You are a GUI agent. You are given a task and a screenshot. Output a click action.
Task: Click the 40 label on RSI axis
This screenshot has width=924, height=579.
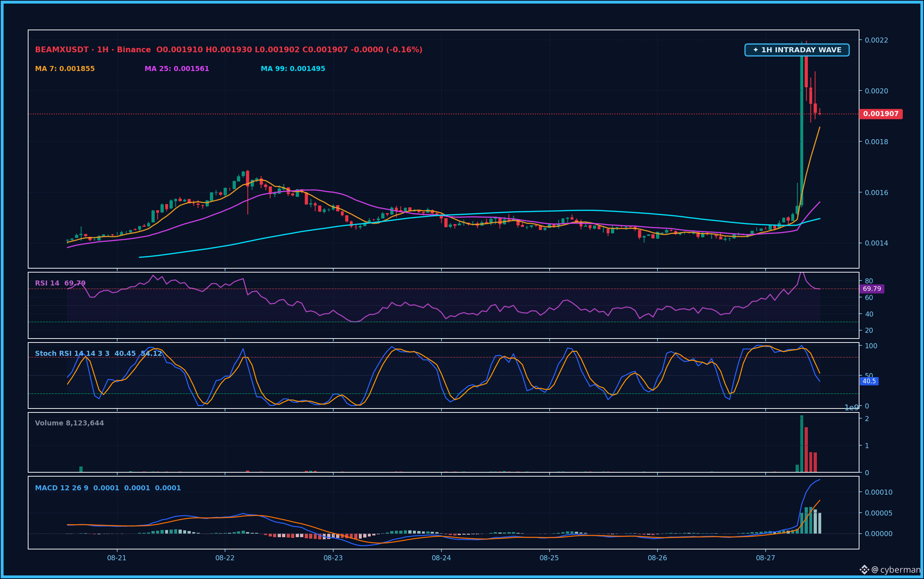[x=869, y=314]
